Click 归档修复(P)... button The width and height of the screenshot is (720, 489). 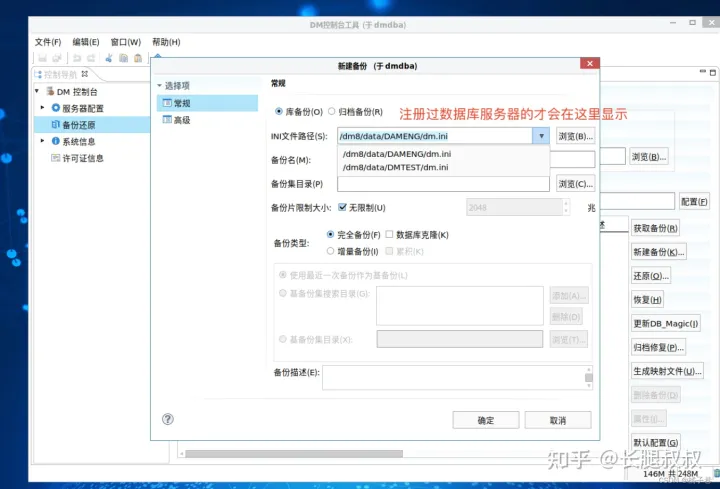point(659,348)
